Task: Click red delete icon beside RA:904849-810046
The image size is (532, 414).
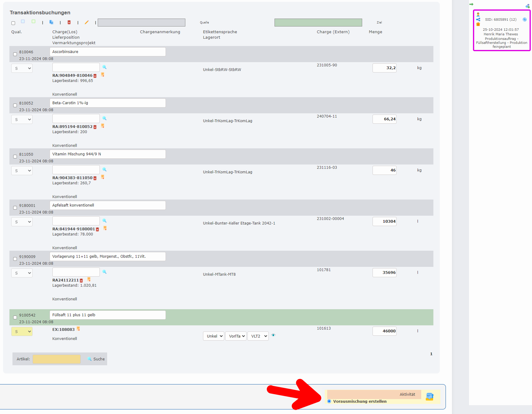Action: 95,76
